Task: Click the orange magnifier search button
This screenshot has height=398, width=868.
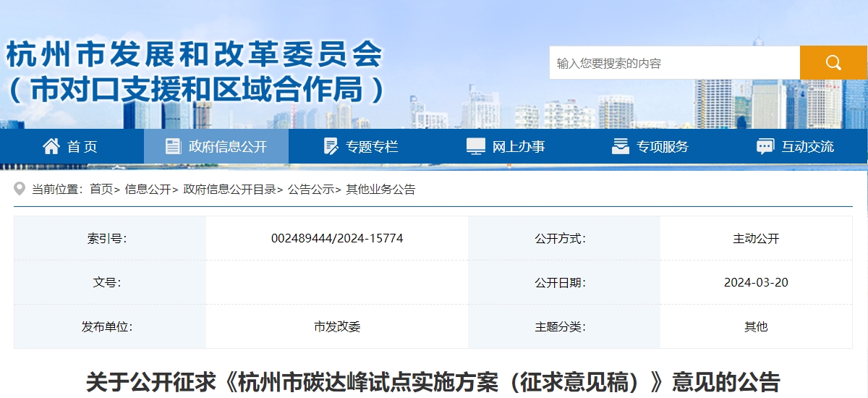Action: pyautogui.click(x=833, y=63)
